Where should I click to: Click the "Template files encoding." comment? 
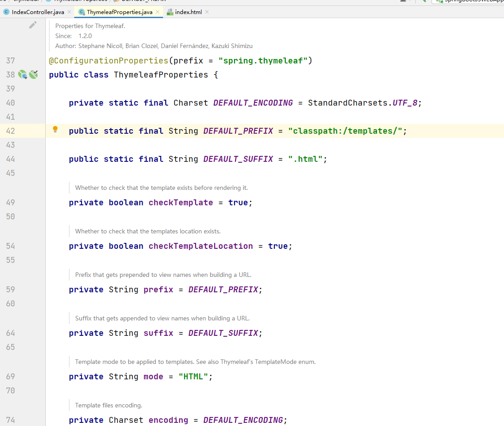[x=109, y=406]
